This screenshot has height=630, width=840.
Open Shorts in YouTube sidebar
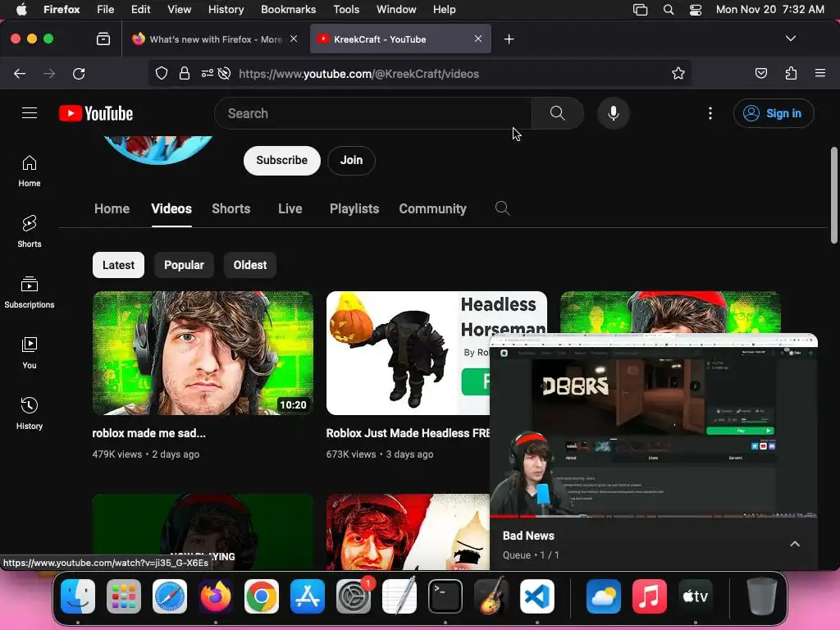tap(30, 231)
